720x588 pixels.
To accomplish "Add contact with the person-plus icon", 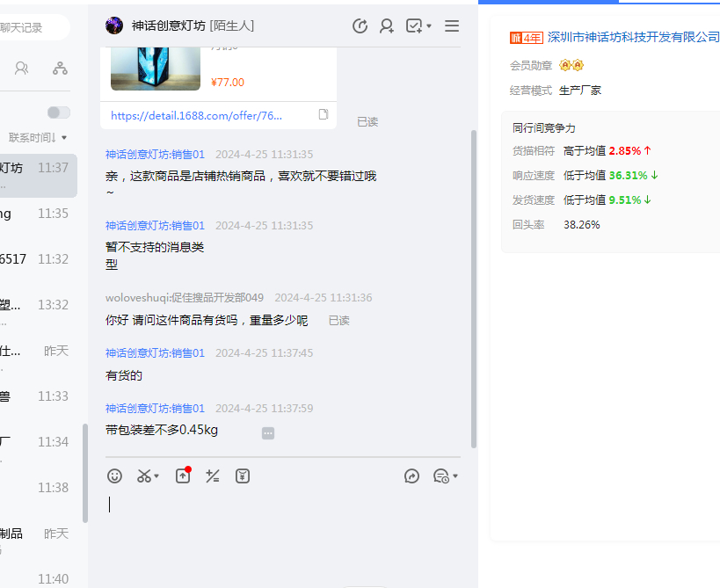I will 387,26.
